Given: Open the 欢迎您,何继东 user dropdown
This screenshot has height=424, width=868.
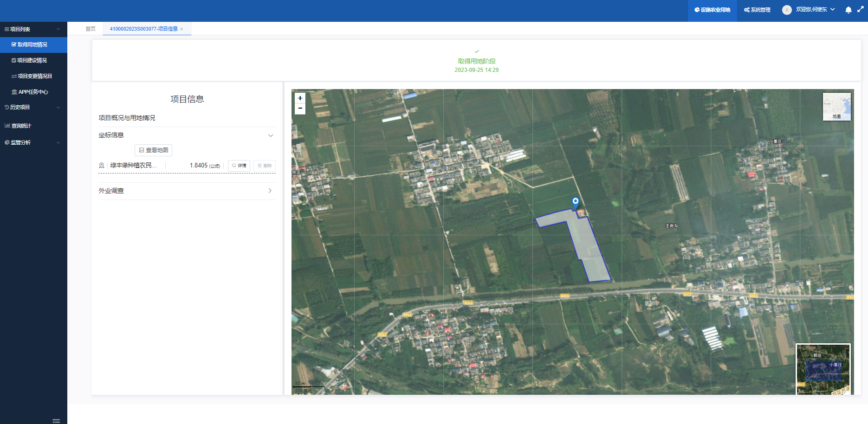Looking at the screenshot, I should point(815,10).
